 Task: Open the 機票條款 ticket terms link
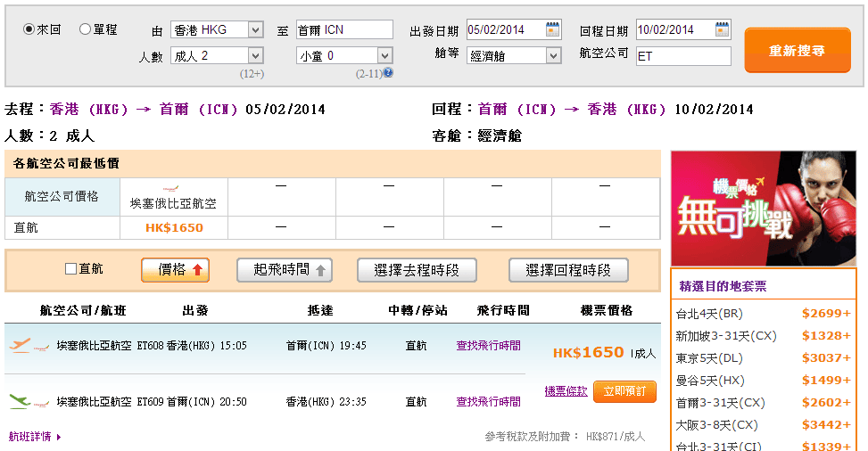566,391
